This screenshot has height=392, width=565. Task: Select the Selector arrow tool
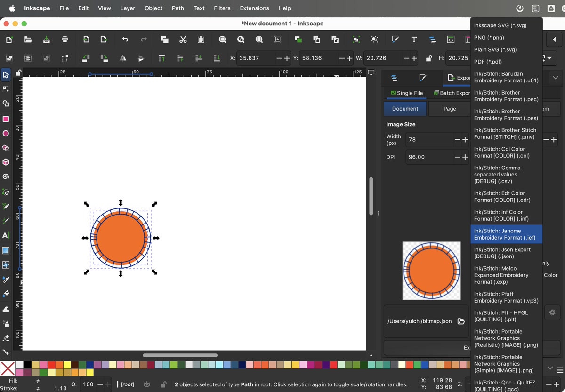(x=6, y=75)
